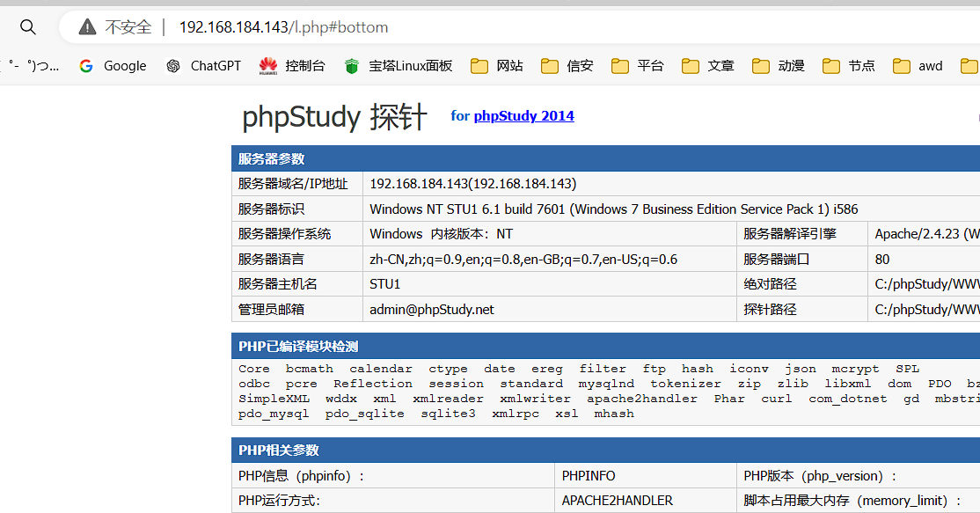This screenshot has height=513, width=980.
Task: Open the 宝塔Linux面板 bookmark
Action: point(399,66)
